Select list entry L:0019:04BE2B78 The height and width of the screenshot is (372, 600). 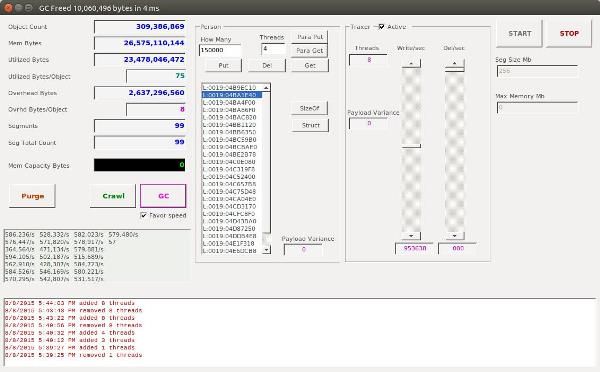pos(232,155)
